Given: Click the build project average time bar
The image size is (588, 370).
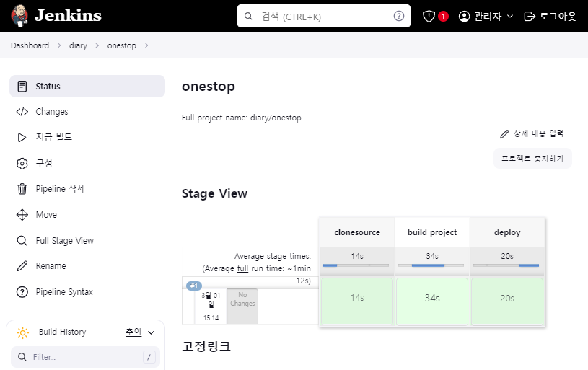Looking at the screenshot, I should (431, 265).
